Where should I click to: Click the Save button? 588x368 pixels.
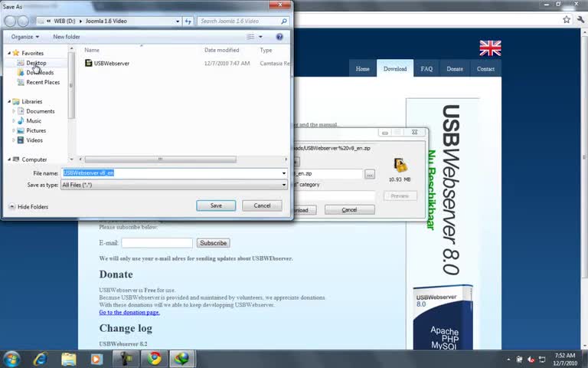pyautogui.click(x=216, y=205)
